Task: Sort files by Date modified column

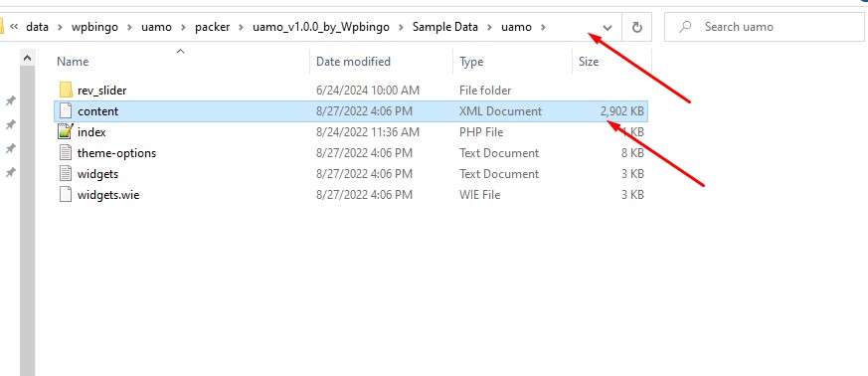Action: (x=353, y=62)
